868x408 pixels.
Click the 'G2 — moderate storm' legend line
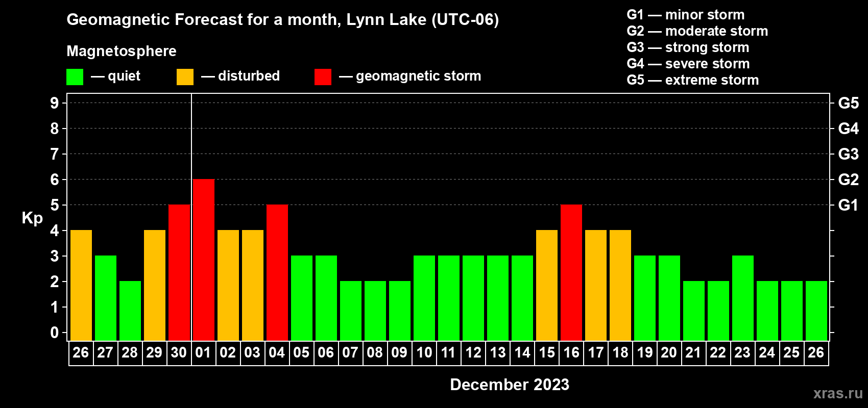tap(697, 31)
